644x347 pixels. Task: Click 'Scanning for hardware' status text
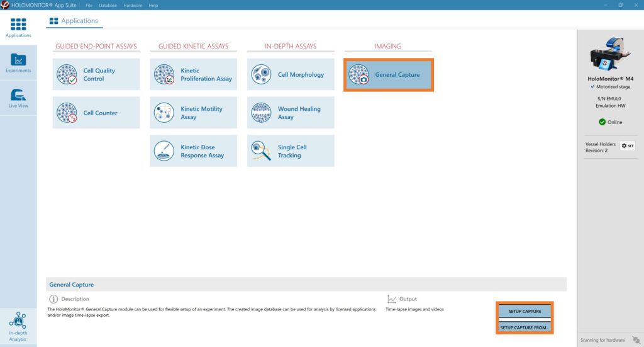click(x=602, y=340)
